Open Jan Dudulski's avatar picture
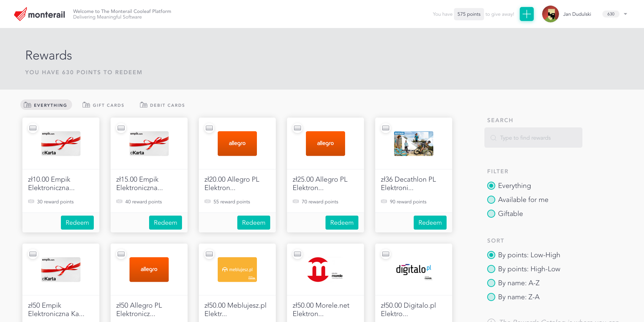This screenshot has width=644, height=322. click(551, 14)
